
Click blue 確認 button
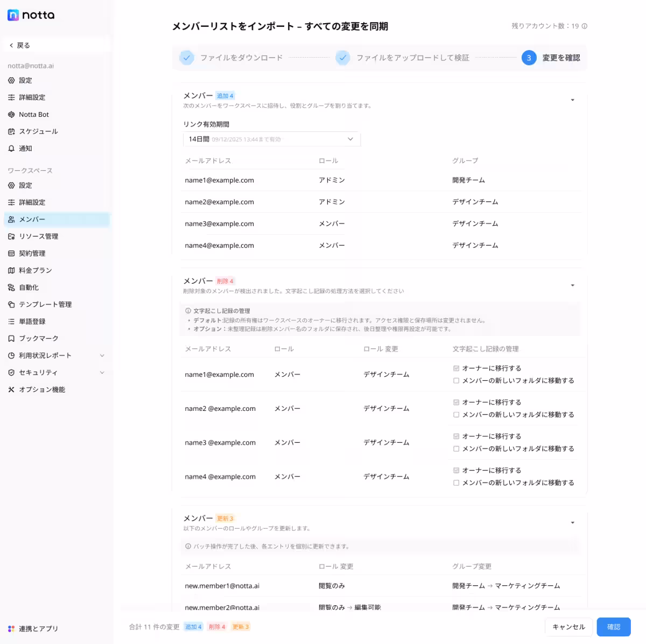click(x=614, y=627)
